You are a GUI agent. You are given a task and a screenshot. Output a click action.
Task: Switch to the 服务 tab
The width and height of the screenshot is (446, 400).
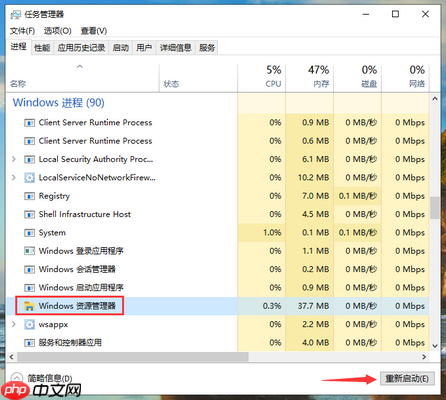(x=207, y=48)
